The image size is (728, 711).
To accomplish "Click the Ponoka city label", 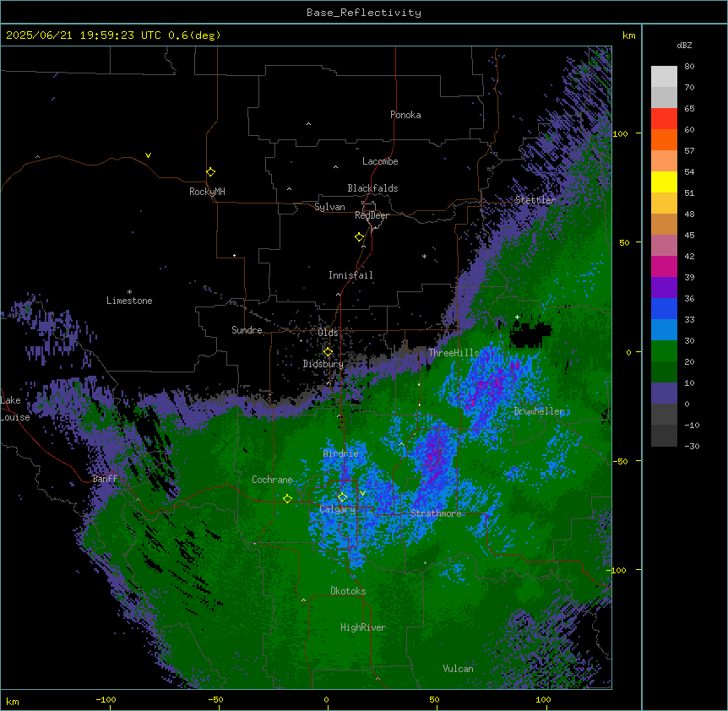I will click(405, 115).
